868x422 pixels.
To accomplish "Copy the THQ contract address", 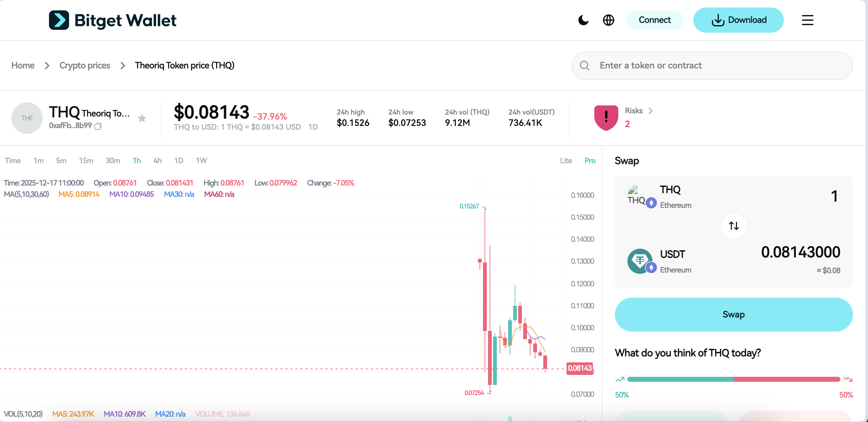I will click(x=98, y=126).
